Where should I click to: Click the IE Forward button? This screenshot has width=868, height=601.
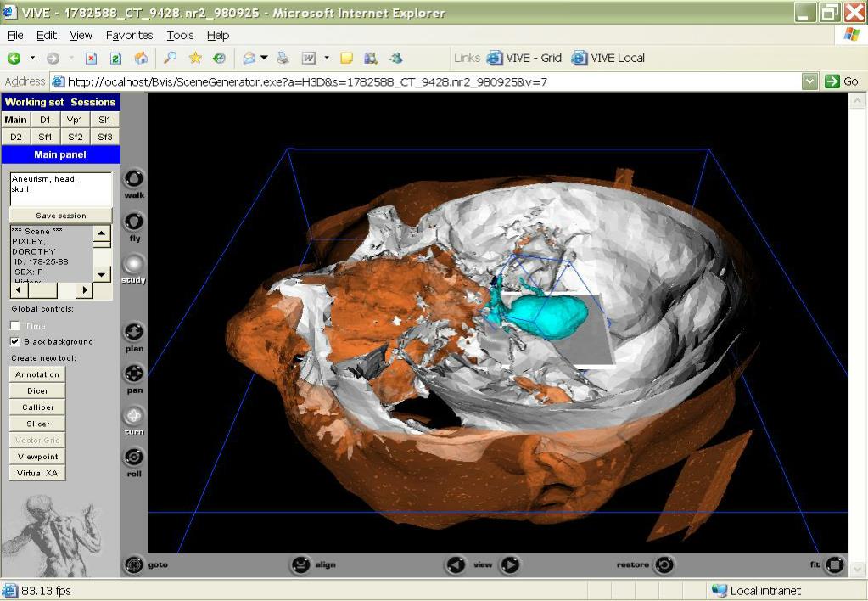[53, 59]
